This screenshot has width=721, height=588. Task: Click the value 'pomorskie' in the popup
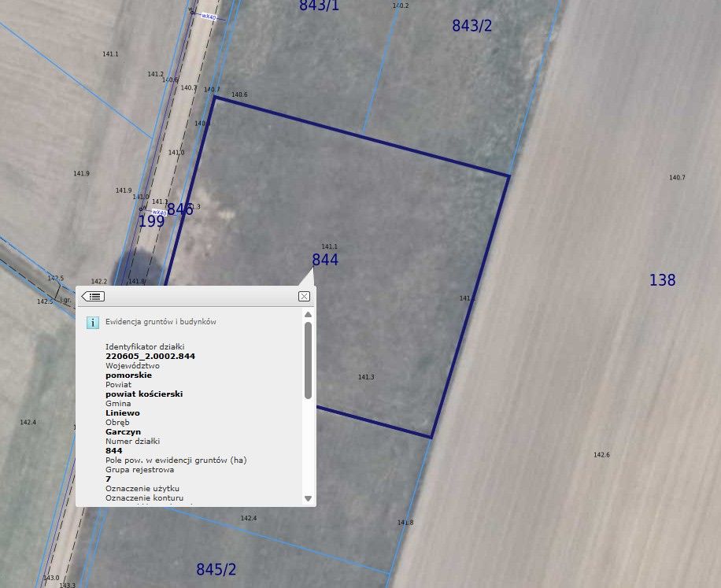(x=129, y=375)
